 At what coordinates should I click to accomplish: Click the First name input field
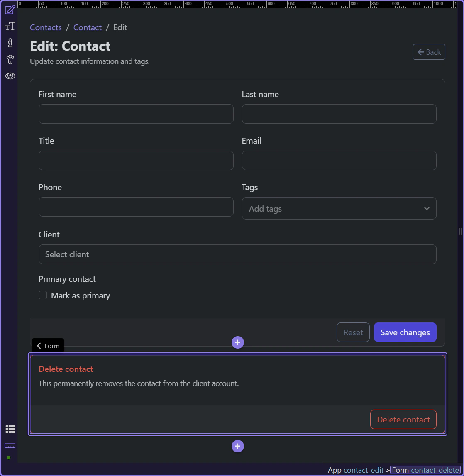click(x=136, y=114)
